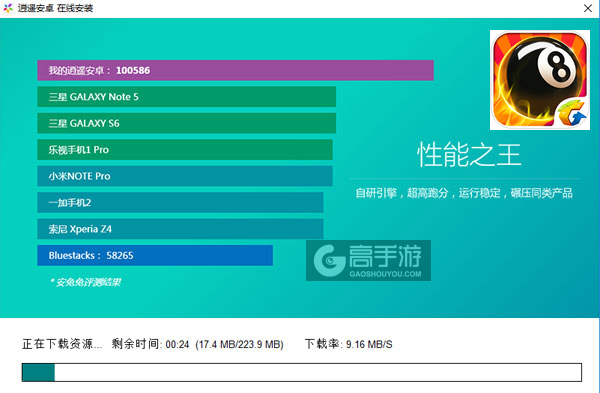600x393 pixels.
Task: Click the 自研引擎 description line
Action: 464,193
